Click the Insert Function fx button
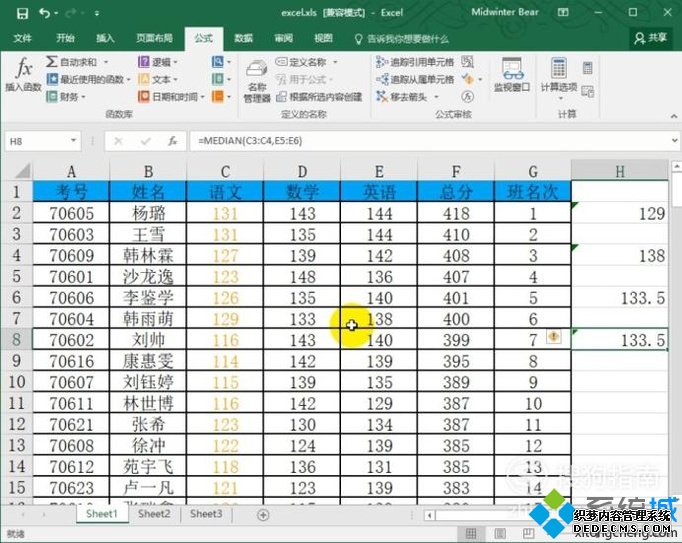 [23, 74]
